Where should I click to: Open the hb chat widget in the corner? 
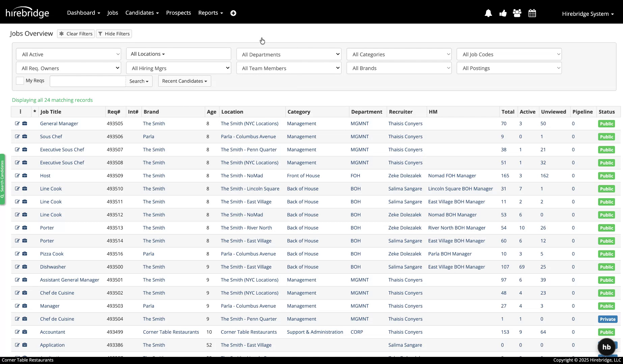click(x=606, y=347)
